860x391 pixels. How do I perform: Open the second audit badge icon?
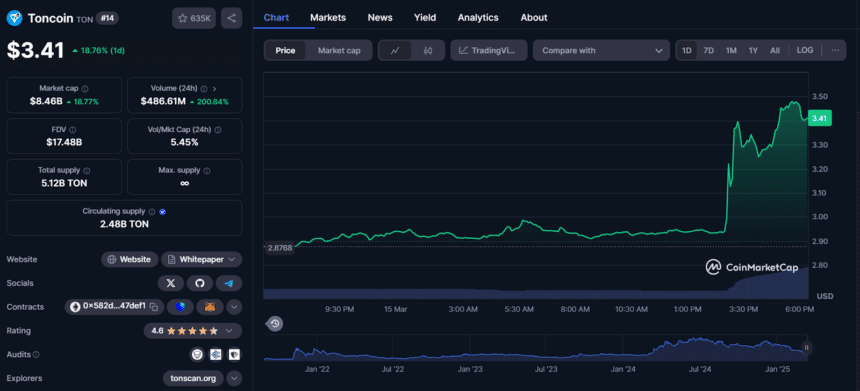(216, 355)
